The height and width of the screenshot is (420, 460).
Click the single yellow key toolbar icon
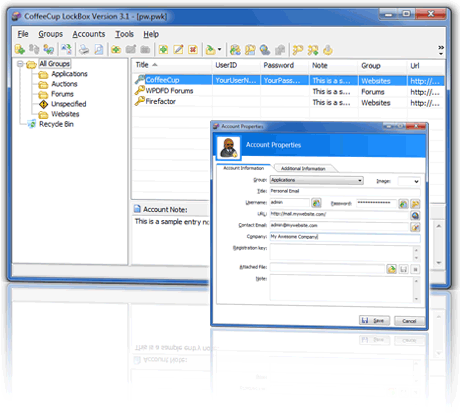[x=298, y=50]
